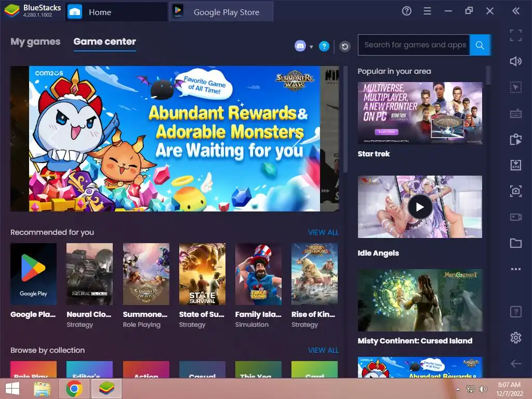This screenshot has width=532, height=399.
Task: Switch to the Home window tab
Action: (116, 12)
